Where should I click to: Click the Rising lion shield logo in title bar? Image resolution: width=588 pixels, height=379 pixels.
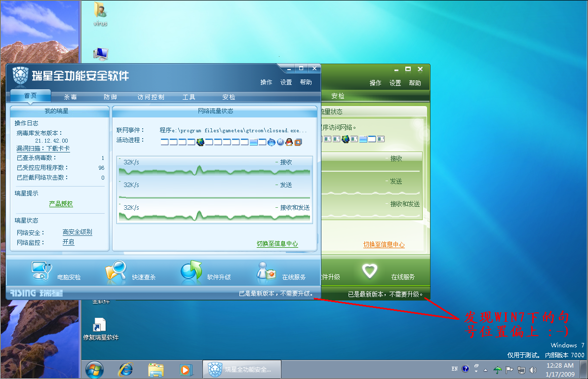click(21, 76)
